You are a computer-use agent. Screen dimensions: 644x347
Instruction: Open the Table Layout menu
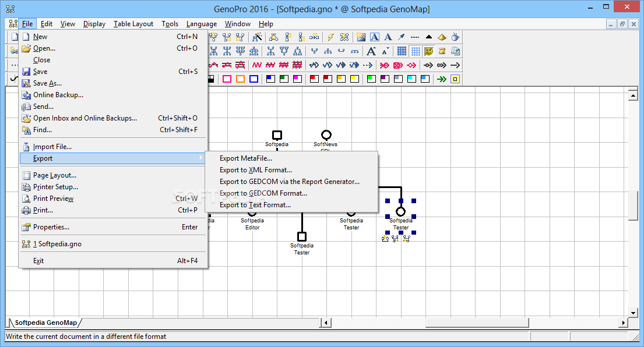coord(133,24)
